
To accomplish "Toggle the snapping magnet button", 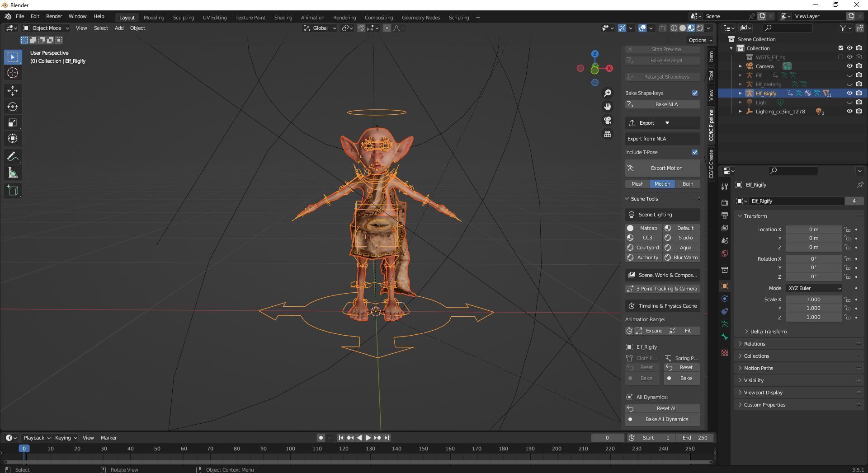I will click(x=361, y=28).
